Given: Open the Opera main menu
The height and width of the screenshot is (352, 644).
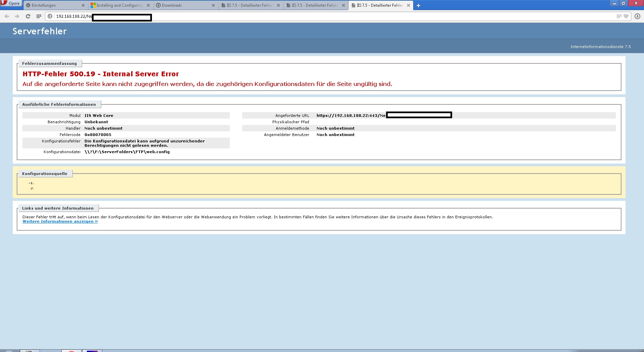Looking at the screenshot, I should (11, 3).
